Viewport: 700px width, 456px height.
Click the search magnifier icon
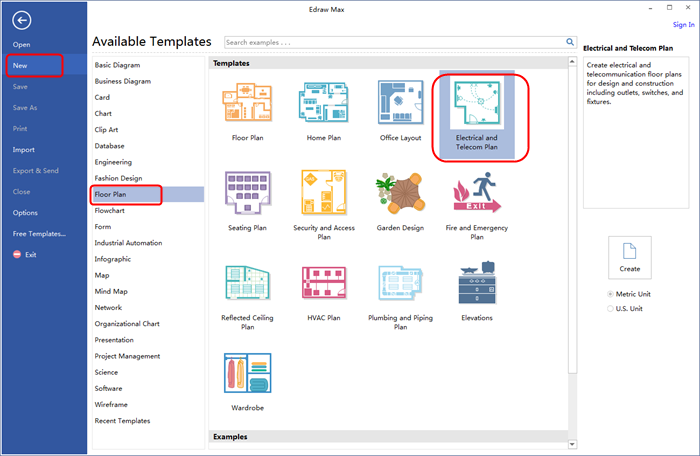570,42
